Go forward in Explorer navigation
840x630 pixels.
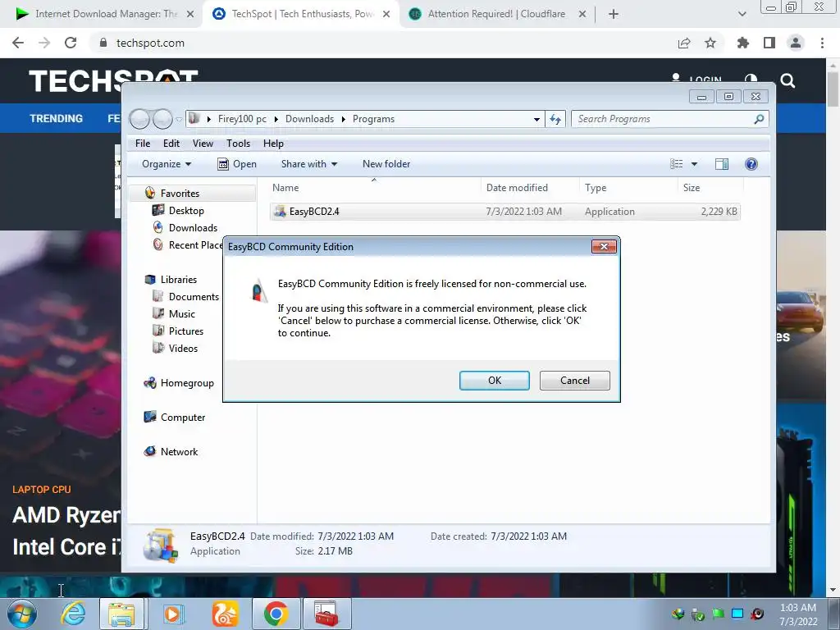[x=162, y=119]
